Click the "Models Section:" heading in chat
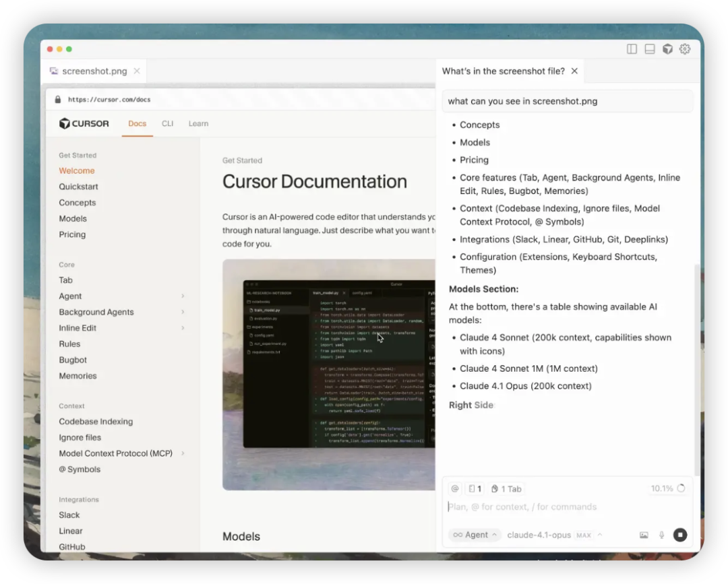The image size is (728, 584). coord(483,289)
